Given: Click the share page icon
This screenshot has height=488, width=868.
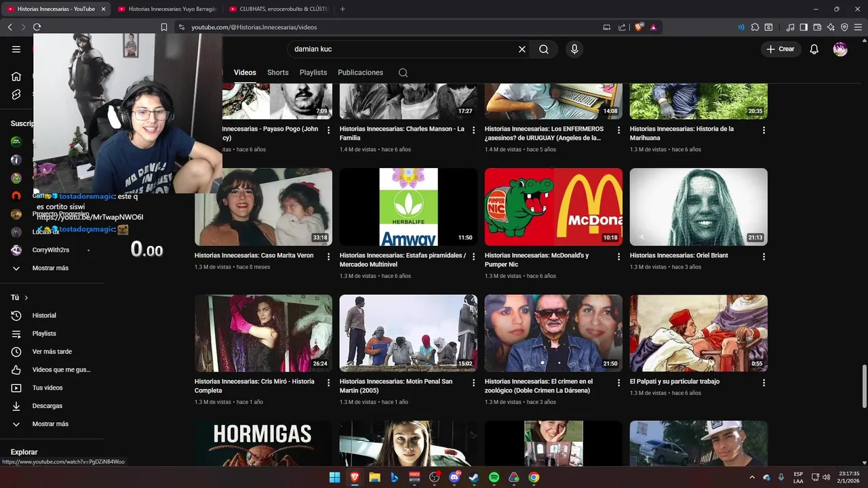Looking at the screenshot, I should [622, 27].
